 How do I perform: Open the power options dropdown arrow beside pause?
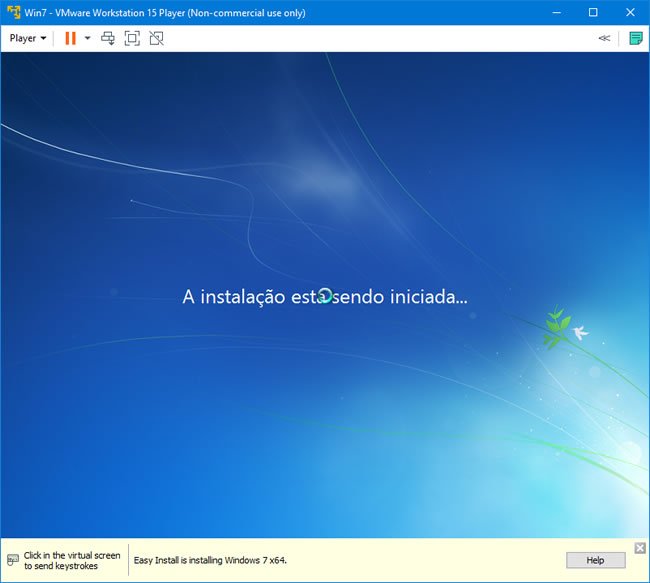tap(87, 38)
